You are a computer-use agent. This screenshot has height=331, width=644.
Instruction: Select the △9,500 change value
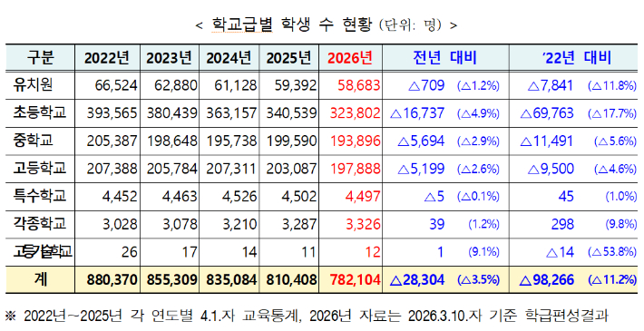pos(551,169)
